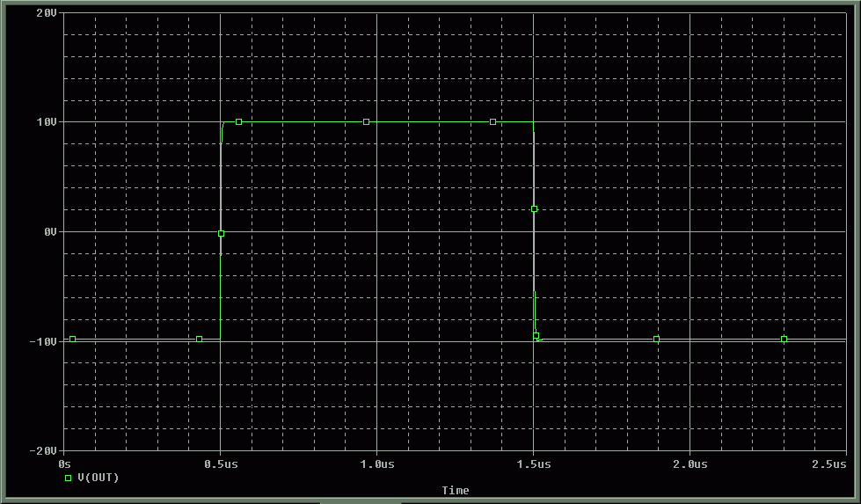Click the V(OUT) legend square symbol
This screenshot has height=504, width=861.
68,478
